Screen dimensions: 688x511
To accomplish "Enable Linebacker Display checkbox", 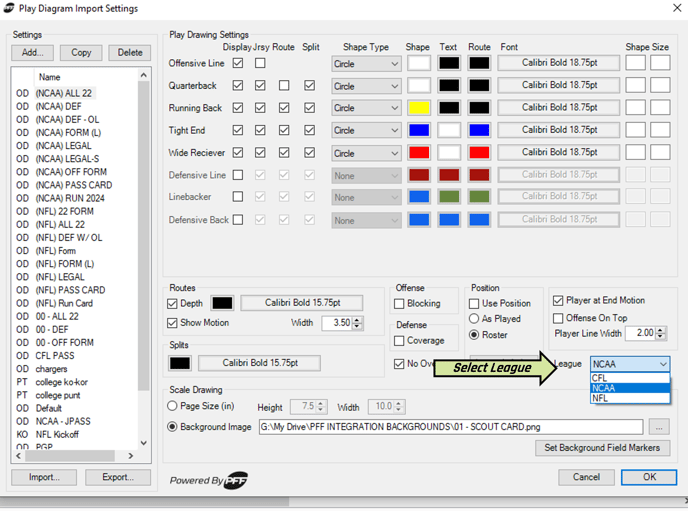I will 238,197.
